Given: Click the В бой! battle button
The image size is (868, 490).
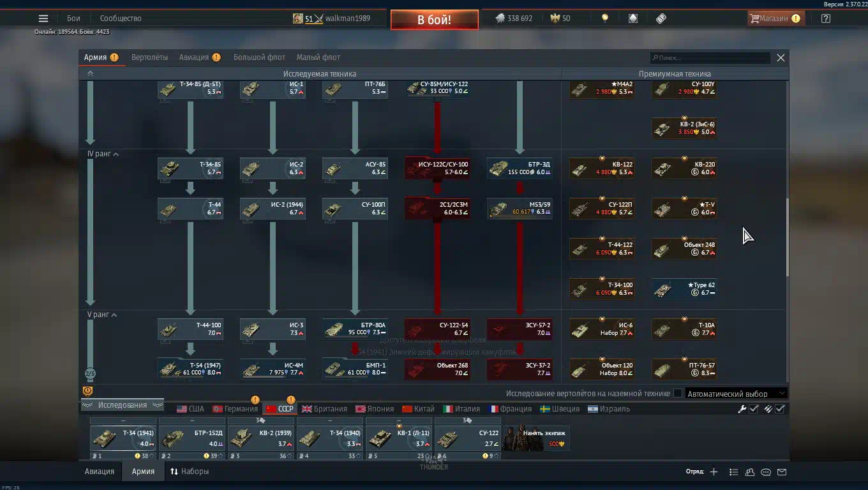Looking at the screenshot, I should click(434, 19).
